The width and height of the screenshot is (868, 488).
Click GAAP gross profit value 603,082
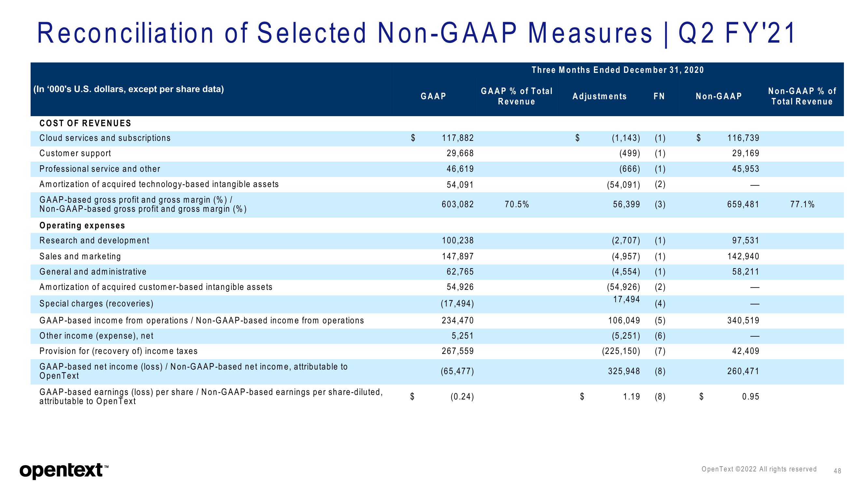point(457,204)
